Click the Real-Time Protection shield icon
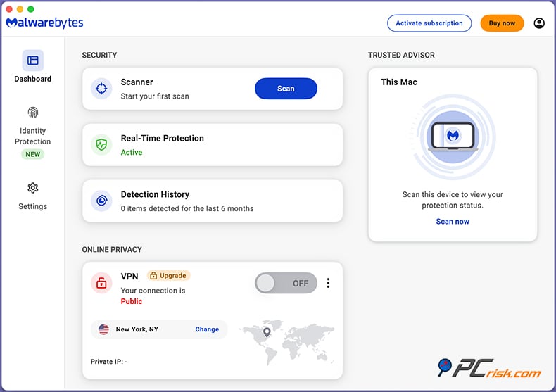The width and height of the screenshot is (556, 392). (x=101, y=144)
